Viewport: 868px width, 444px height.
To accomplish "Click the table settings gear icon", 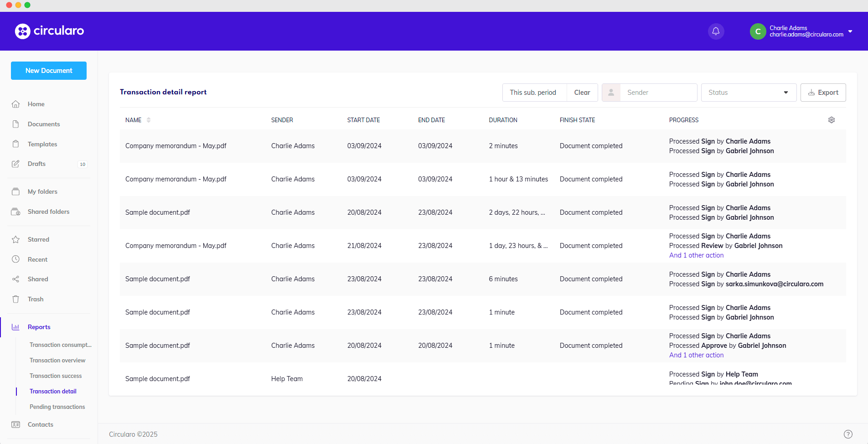I will (832, 120).
